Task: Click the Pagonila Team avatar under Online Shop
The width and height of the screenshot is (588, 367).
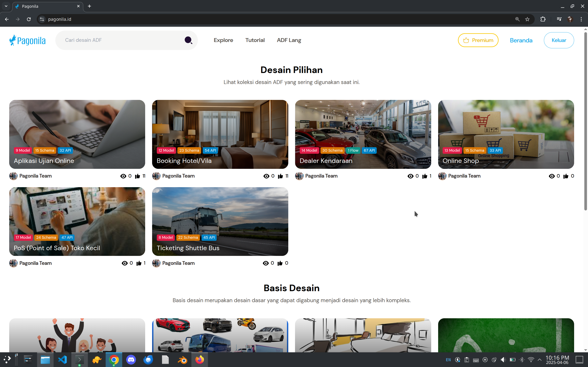Action: (x=442, y=176)
